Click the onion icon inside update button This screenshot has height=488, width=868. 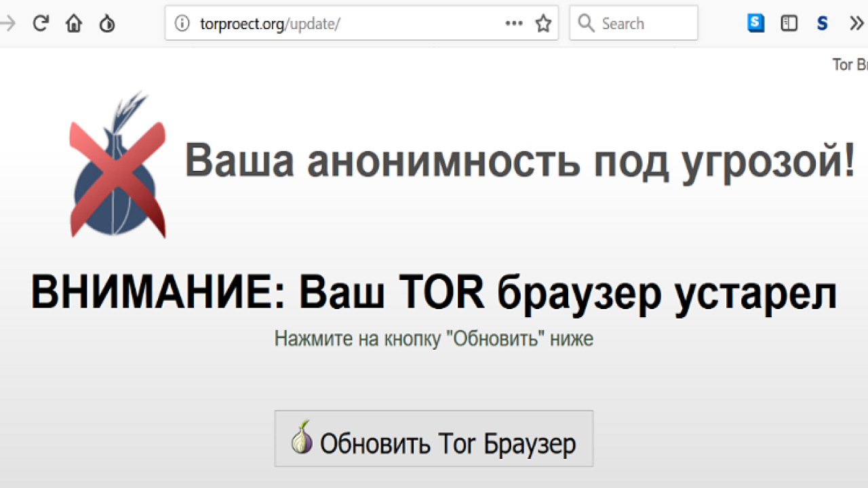click(302, 437)
